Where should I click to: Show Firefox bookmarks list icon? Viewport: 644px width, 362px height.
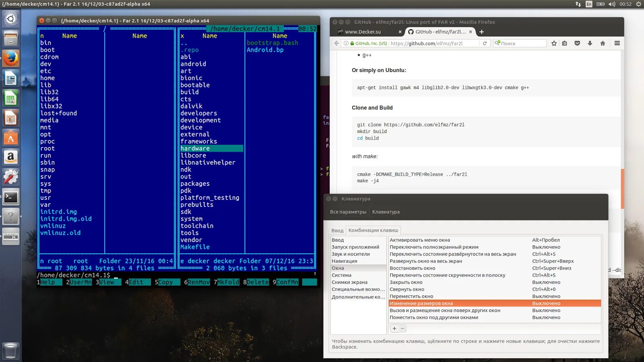point(565,43)
